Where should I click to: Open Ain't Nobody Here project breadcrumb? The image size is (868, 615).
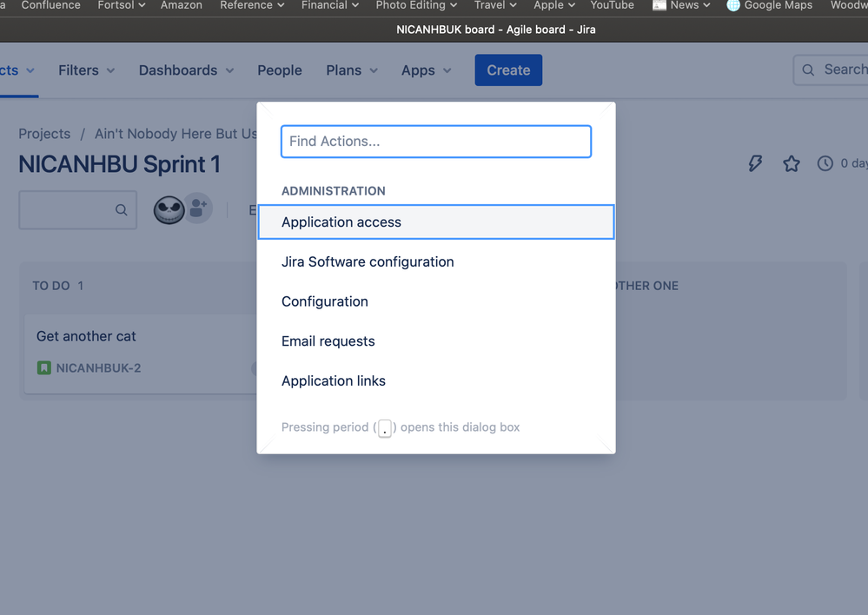pos(176,134)
